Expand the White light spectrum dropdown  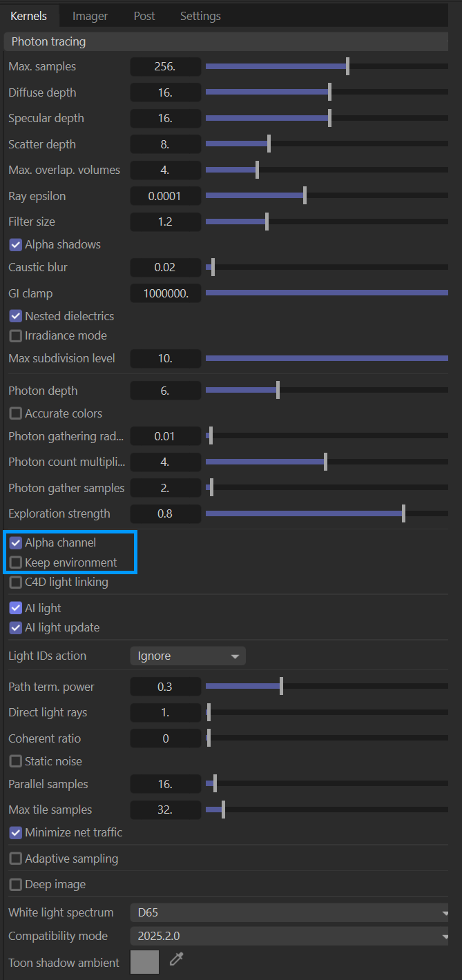click(289, 912)
